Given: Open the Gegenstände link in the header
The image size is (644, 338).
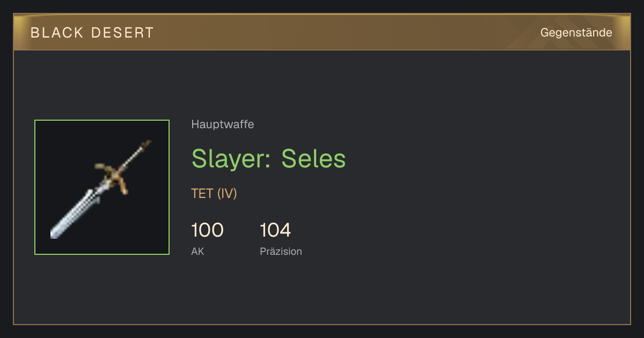Looking at the screenshot, I should pos(576,33).
